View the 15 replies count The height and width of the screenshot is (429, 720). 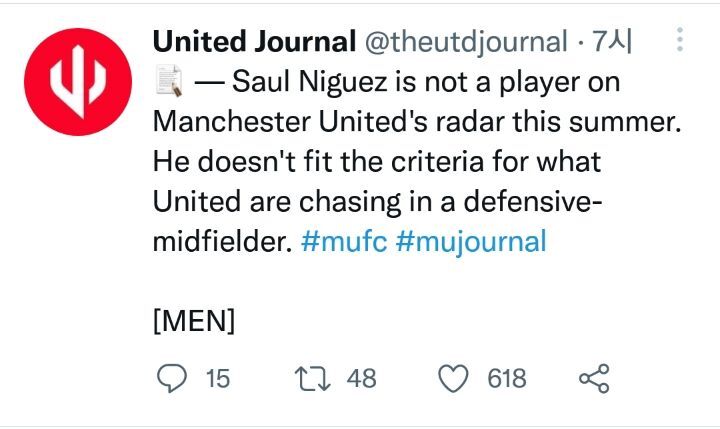click(218, 378)
